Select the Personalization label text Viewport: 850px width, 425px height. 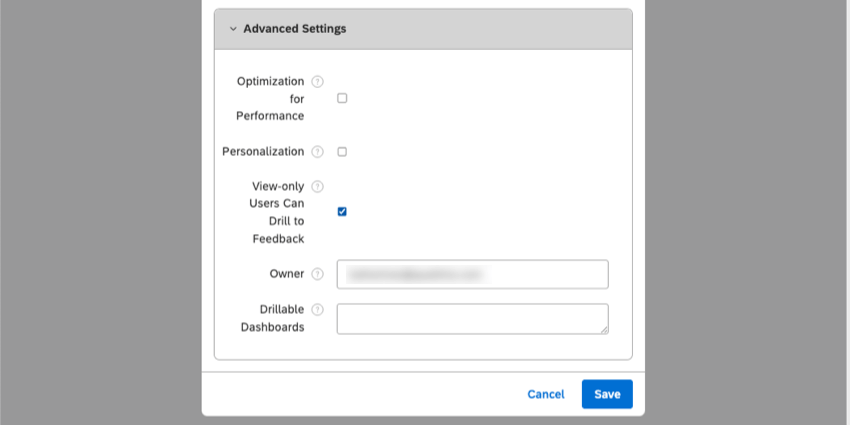(x=263, y=152)
